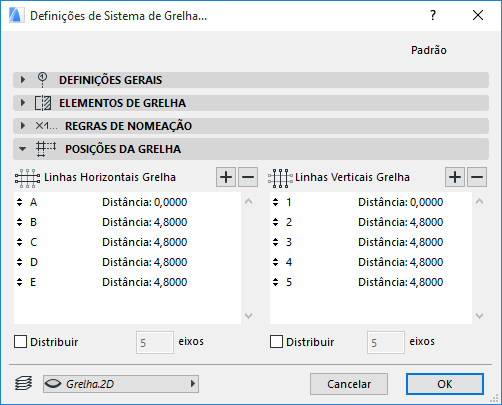502x405 pixels.
Task: Select the 1 label in the vertical list
Action: (289, 202)
